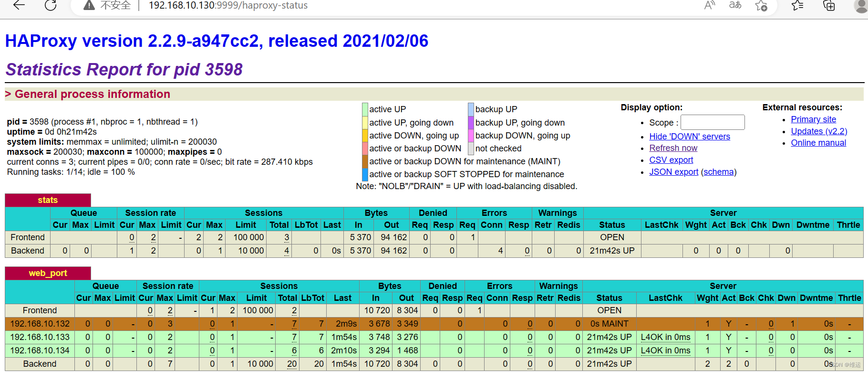Open the JSON export link
The width and height of the screenshot is (868, 372).
[x=673, y=172]
